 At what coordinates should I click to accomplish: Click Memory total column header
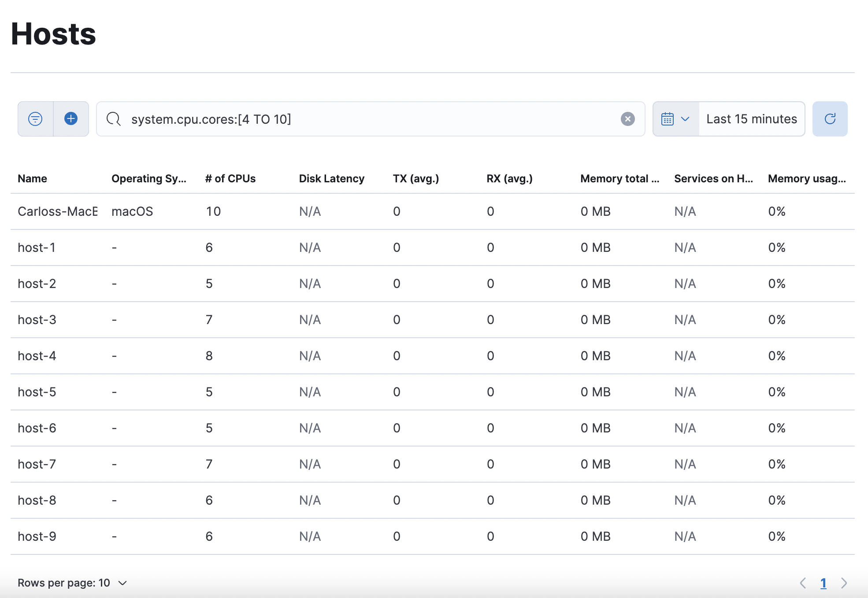[619, 178]
